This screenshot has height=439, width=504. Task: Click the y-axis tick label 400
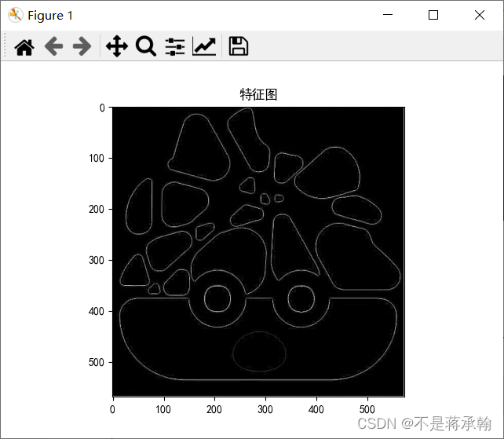(97, 311)
